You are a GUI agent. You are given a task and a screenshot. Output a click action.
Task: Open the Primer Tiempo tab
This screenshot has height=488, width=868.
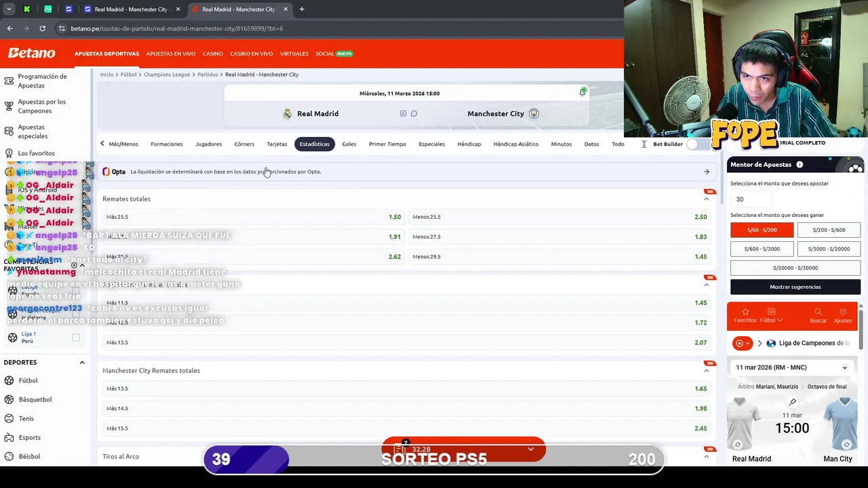pyautogui.click(x=387, y=144)
